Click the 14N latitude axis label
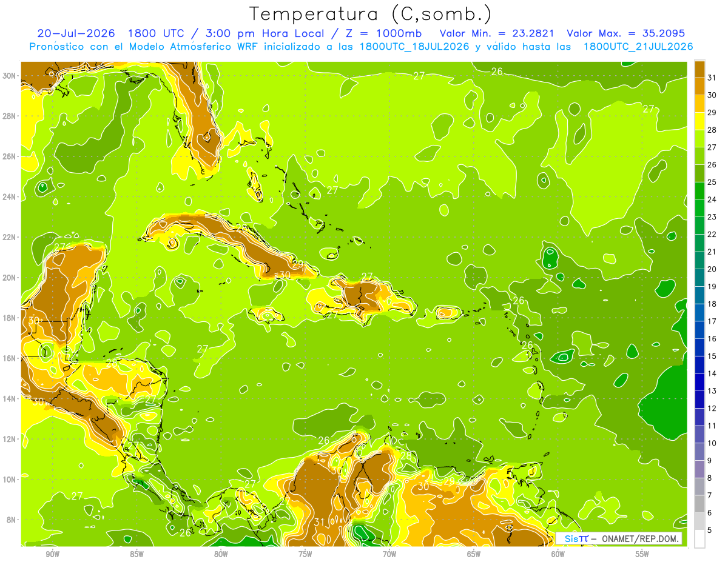Viewport: 728px width, 562px height. [10, 398]
